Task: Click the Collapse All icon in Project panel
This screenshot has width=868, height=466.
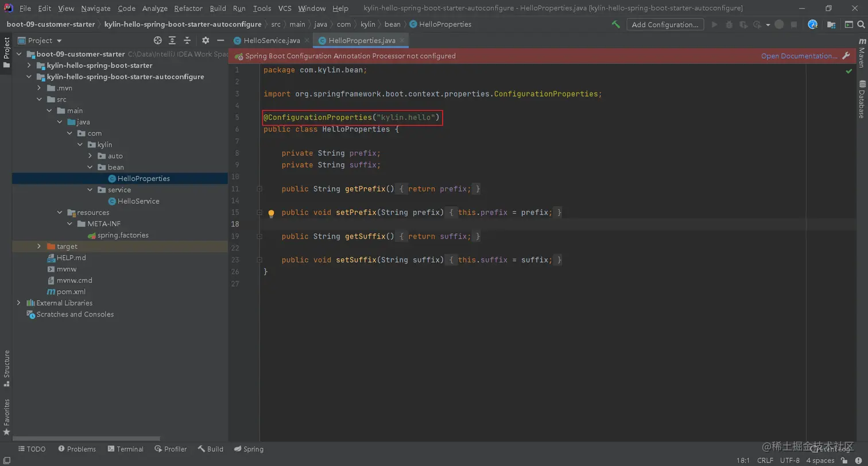Action: point(188,40)
